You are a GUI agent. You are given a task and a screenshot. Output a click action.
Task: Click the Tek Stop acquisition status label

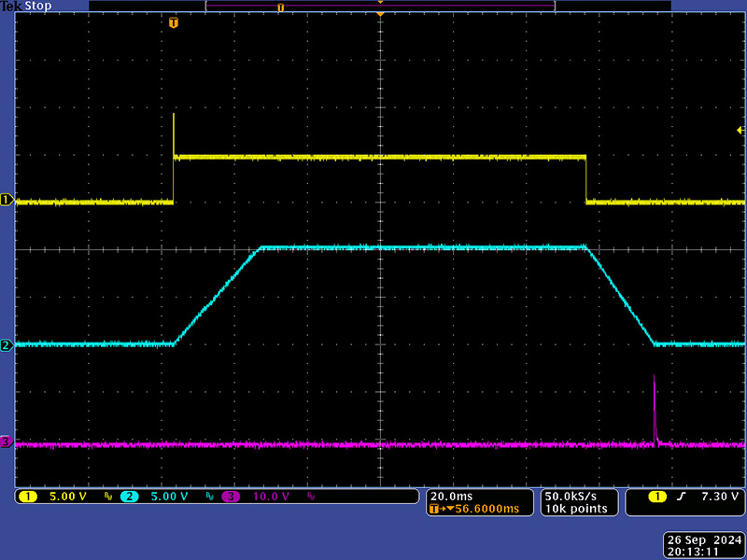click(x=26, y=7)
